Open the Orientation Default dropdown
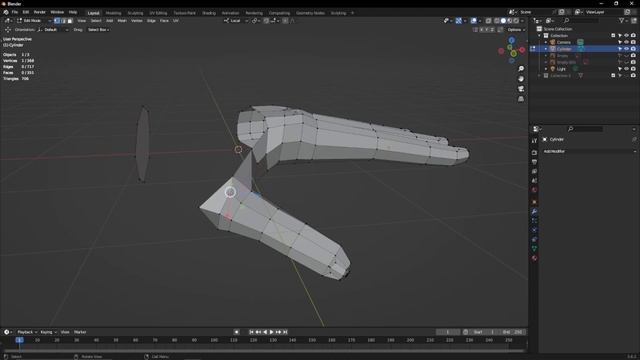This screenshot has height=360, width=640. coord(53,30)
